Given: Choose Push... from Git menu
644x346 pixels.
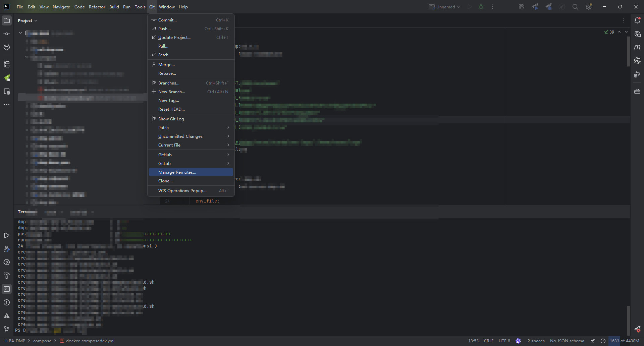Looking at the screenshot, I should [191, 28].
